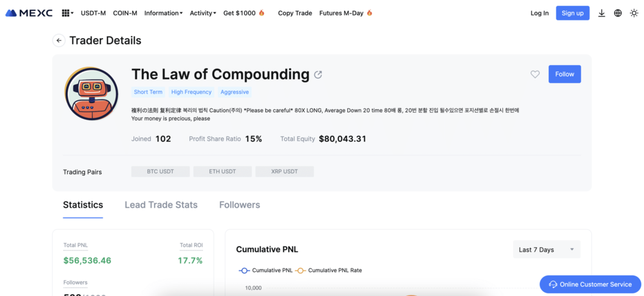Expand the Last 7 Days dropdown

[x=546, y=250]
